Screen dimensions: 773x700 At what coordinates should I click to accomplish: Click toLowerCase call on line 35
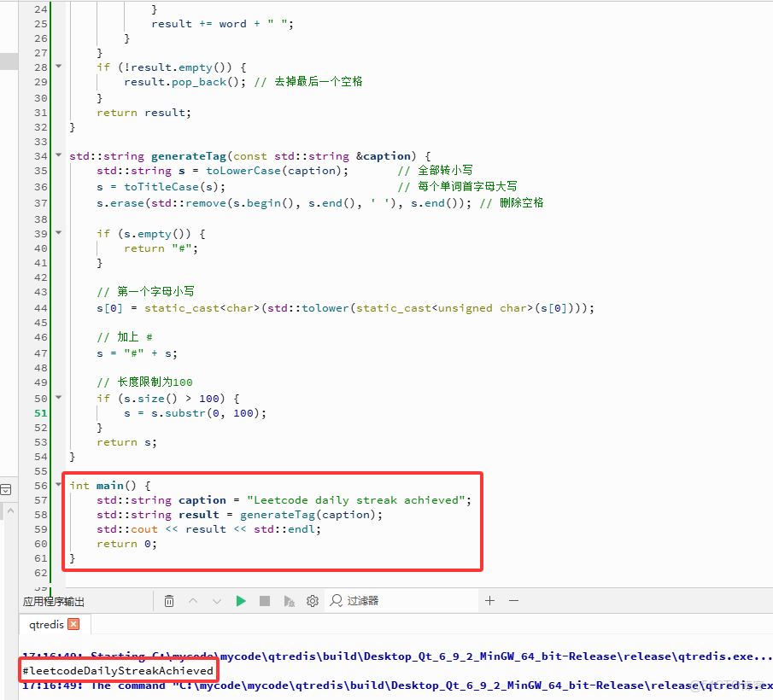coord(243,171)
